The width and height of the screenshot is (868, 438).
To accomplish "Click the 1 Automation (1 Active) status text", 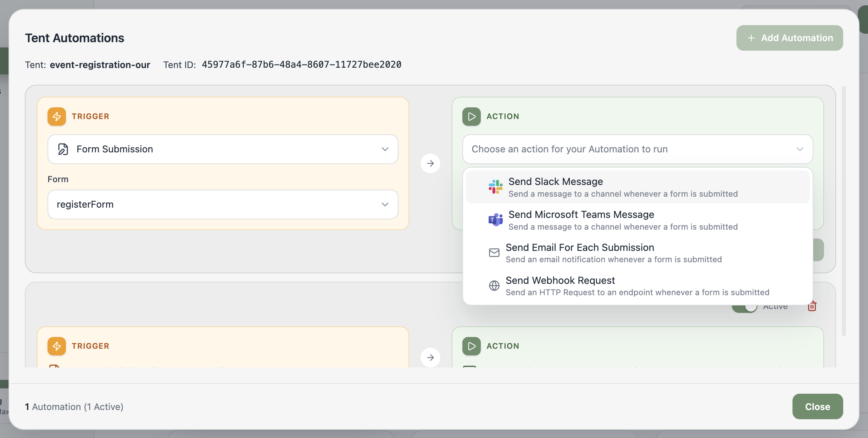I will (74, 407).
